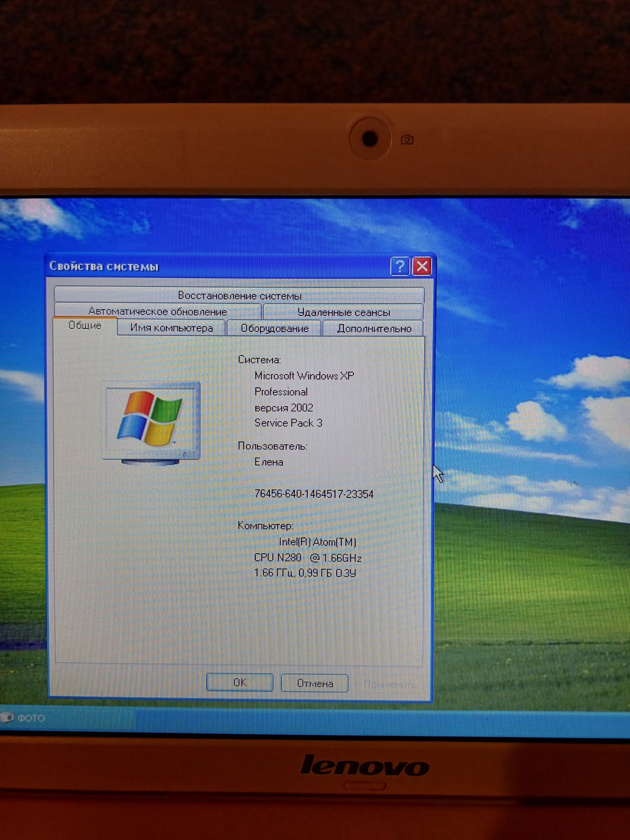Click the 1.66 ГГц, 0,99 ГБ ОЗУ line

coord(305,573)
